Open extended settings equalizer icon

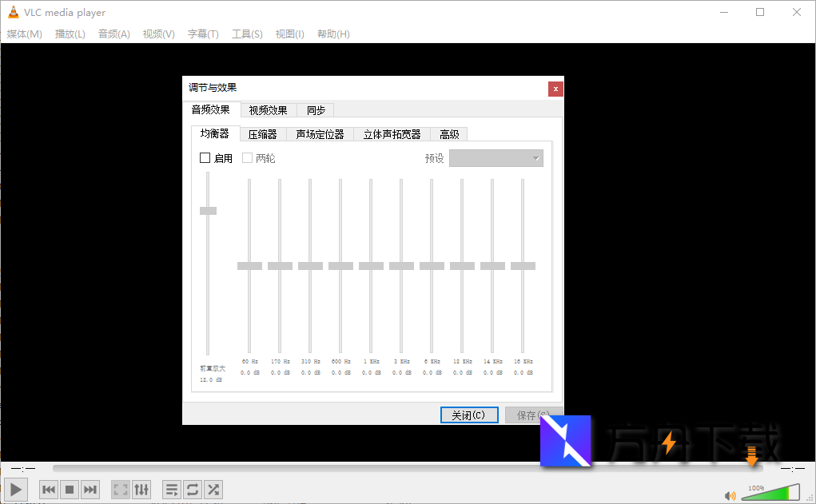pos(141,489)
